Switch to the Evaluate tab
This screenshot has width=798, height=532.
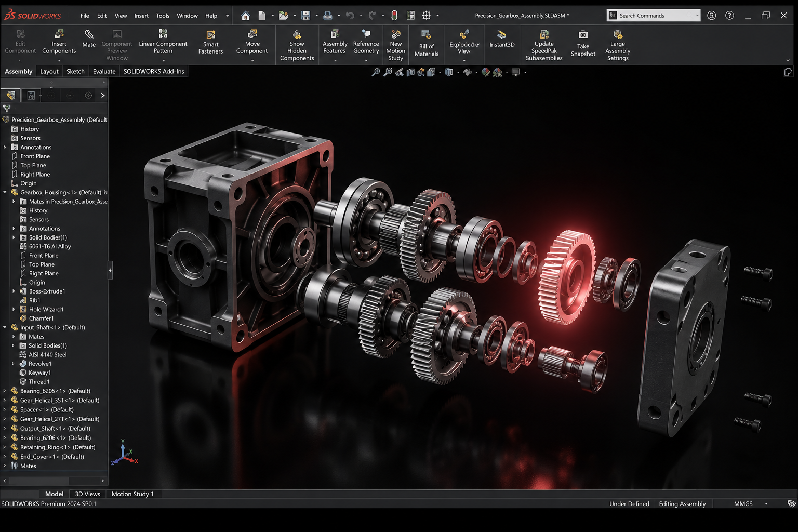point(104,71)
